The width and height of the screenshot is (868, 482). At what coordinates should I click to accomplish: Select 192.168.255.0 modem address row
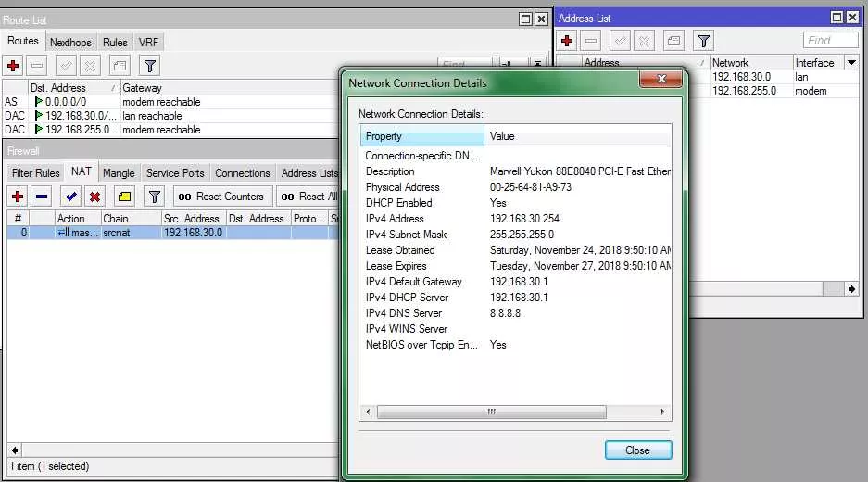point(772,91)
